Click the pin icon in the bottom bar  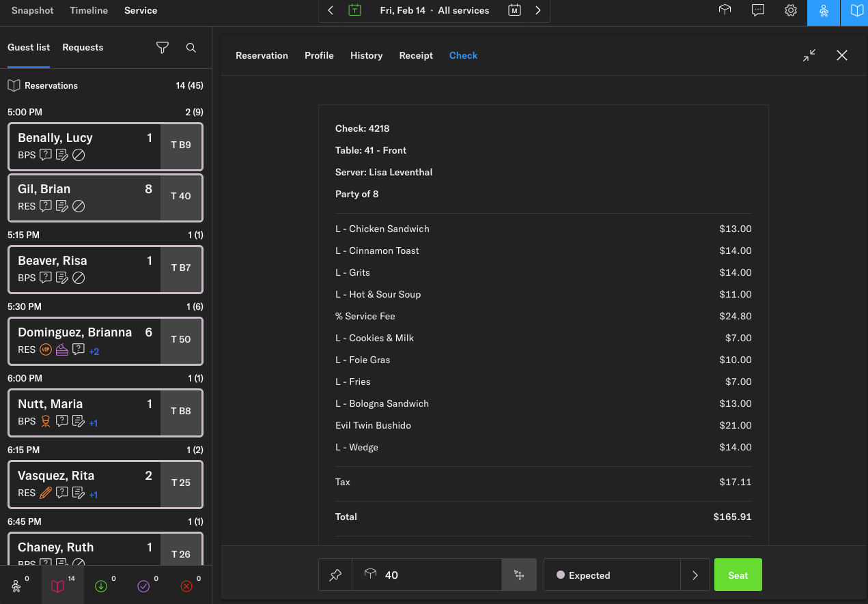[x=335, y=575]
